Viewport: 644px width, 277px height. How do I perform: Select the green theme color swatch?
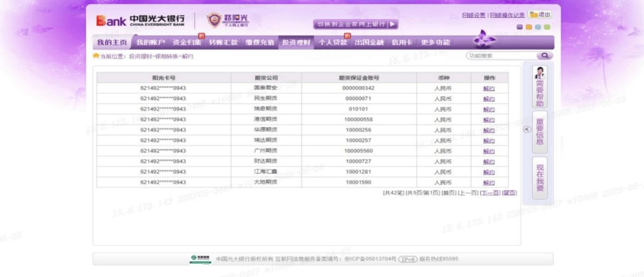pos(547,27)
